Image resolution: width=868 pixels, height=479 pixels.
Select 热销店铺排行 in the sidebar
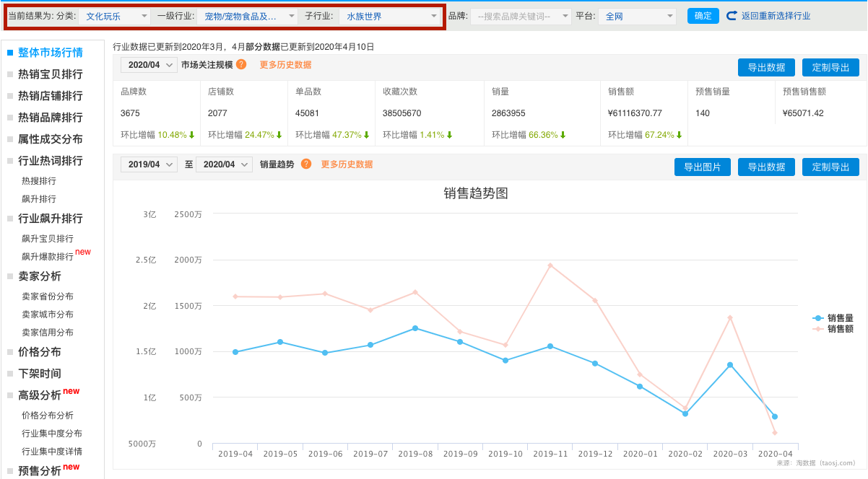50,95
